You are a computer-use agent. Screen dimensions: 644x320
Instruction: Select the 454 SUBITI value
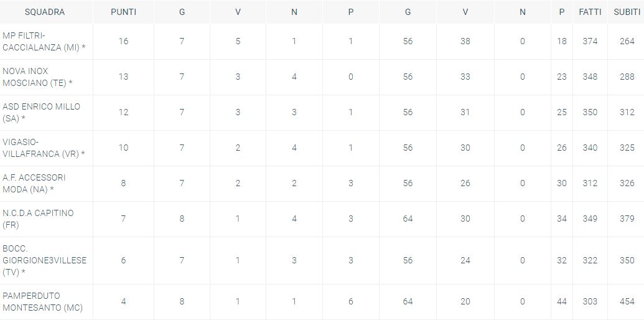(627, 301)
